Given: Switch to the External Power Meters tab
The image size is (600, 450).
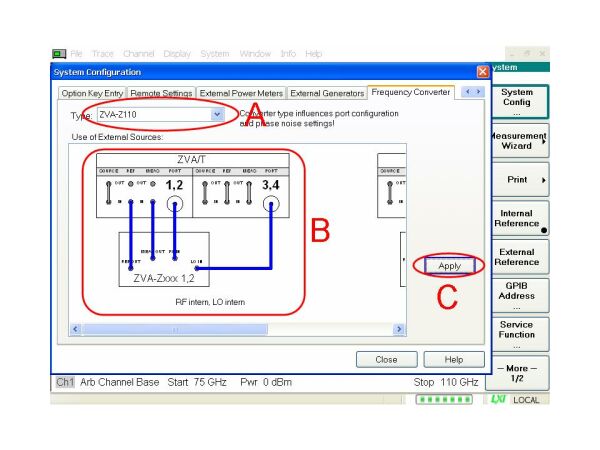Looking at the screenshot, I should pyautogui.click(x=241, y=93).
